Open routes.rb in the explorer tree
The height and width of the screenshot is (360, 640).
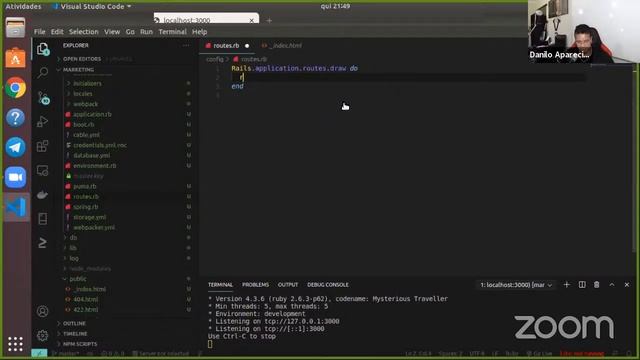pyautogui.click(x=86, y=196)
